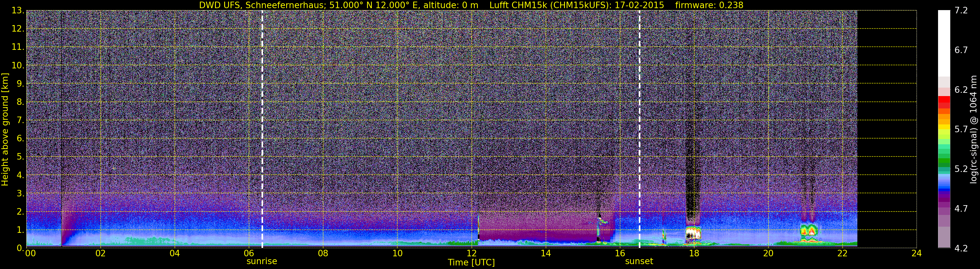Click the '12.' height axis tick label

18,29
